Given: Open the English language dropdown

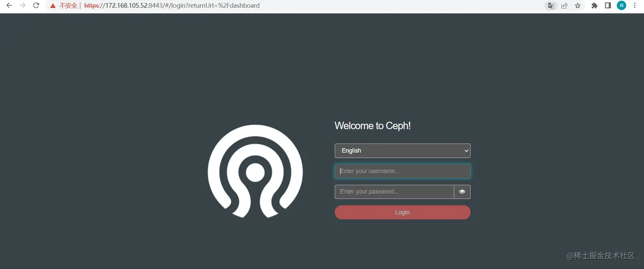Looking at the screenshot, I should click(402, 151).
